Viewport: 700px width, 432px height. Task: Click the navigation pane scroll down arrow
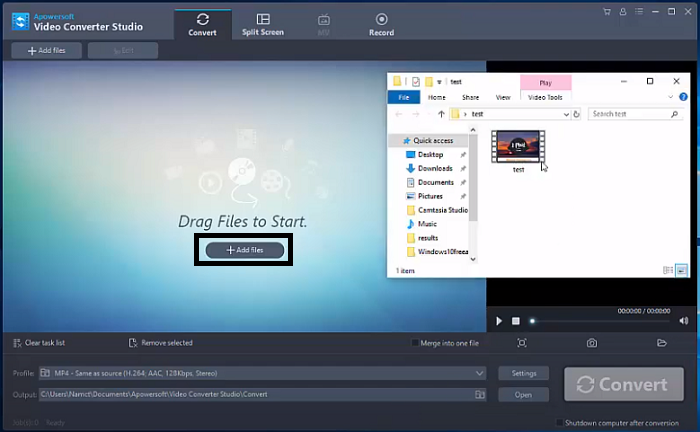point(473,259)
